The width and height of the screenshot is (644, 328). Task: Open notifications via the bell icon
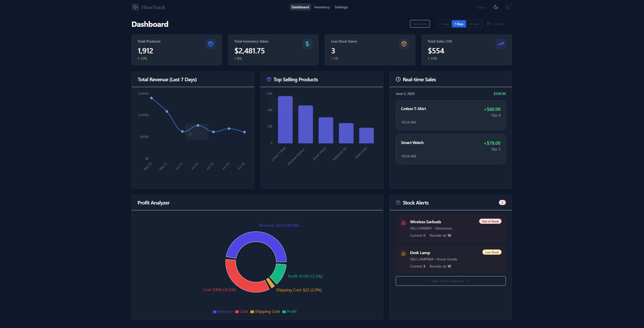(508, 7)
